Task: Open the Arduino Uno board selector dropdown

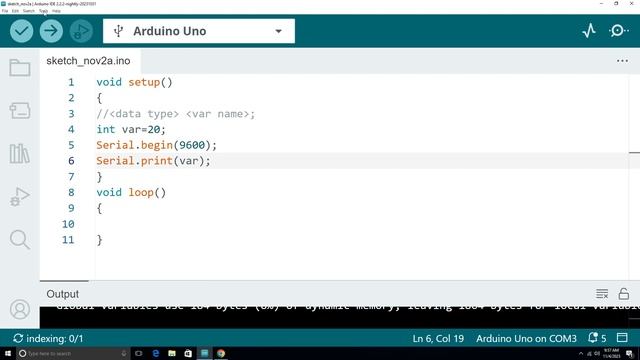Action: tap(199, 31)
